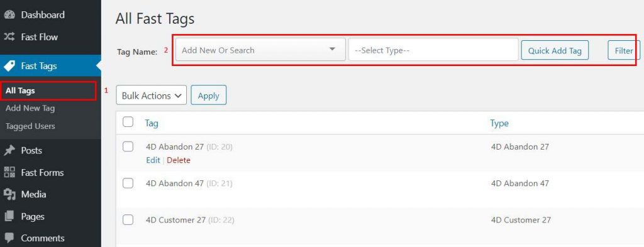Open the Bulk Actions dropdown

pyautogui.click(x=152, y=95)
